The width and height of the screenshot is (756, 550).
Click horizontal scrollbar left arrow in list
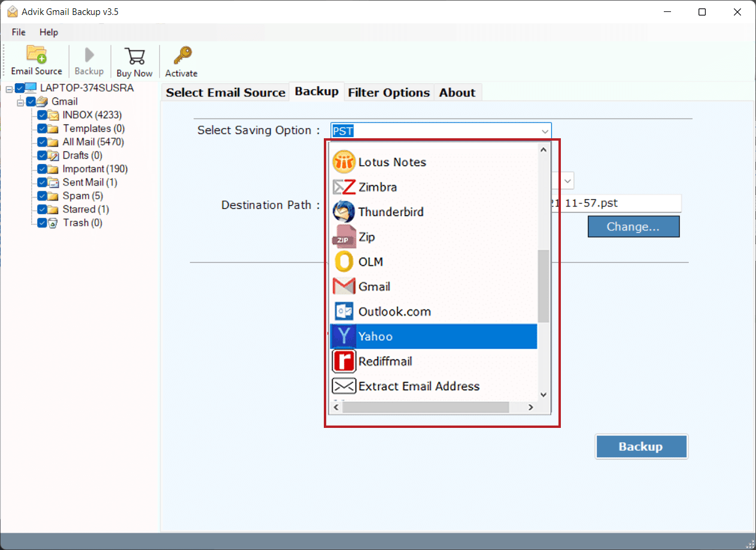pyautogui.click(x=336, y=407)
